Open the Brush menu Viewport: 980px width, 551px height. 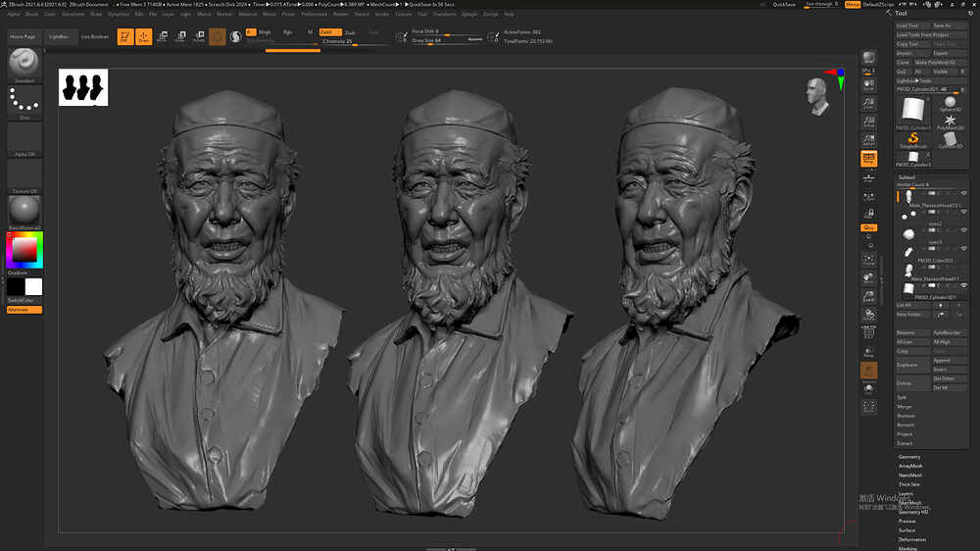click(31, 14)
